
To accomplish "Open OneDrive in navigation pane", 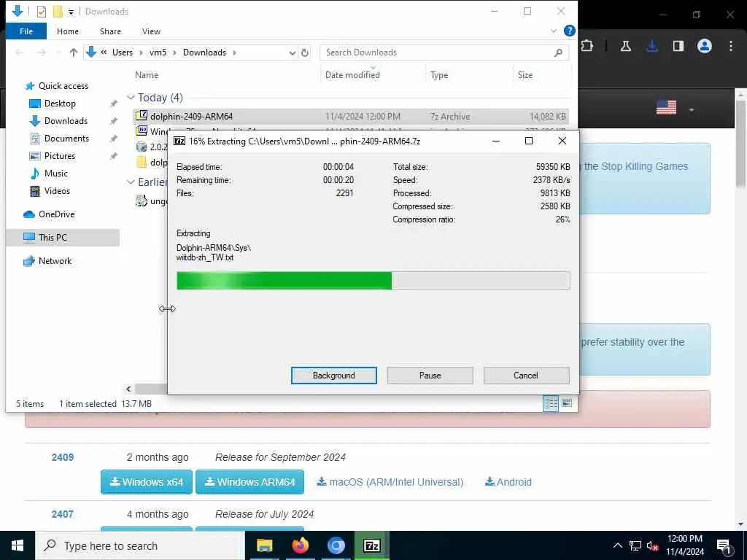I will pyautogui.click(x=56, y=214).
